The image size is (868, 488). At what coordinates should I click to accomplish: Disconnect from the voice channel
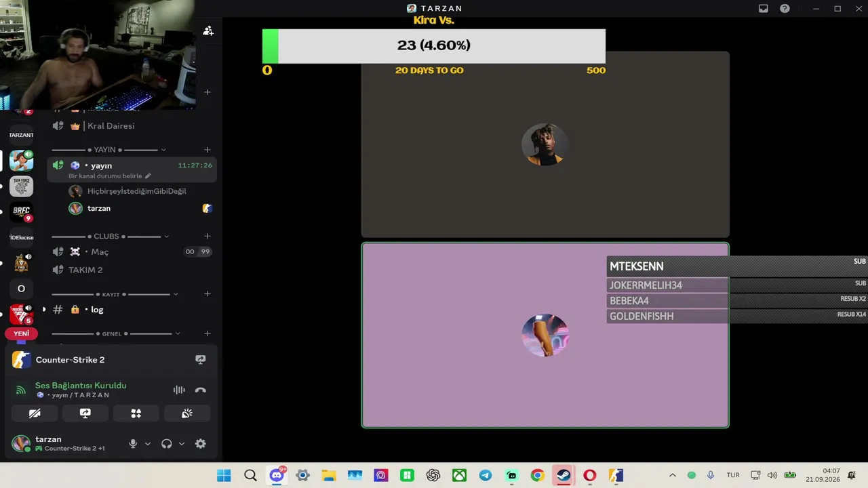click(200, 390)
